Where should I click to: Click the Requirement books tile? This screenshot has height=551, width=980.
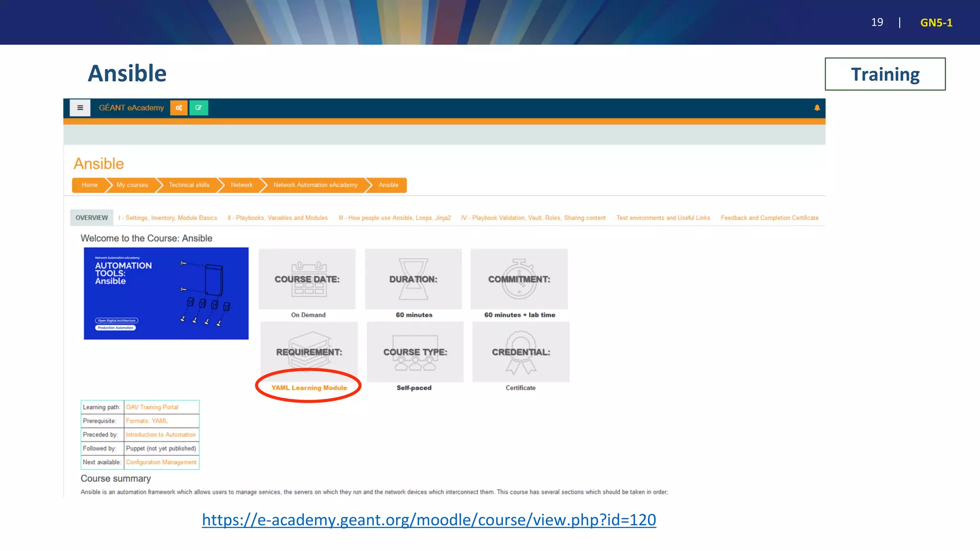pyautogui.click(x=309, y=353)
